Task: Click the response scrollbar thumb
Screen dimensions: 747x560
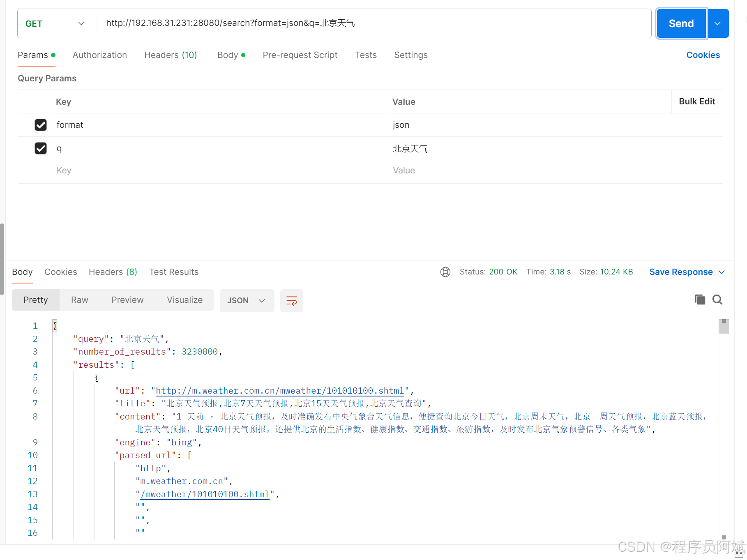Action: click(x=724, y=327)
